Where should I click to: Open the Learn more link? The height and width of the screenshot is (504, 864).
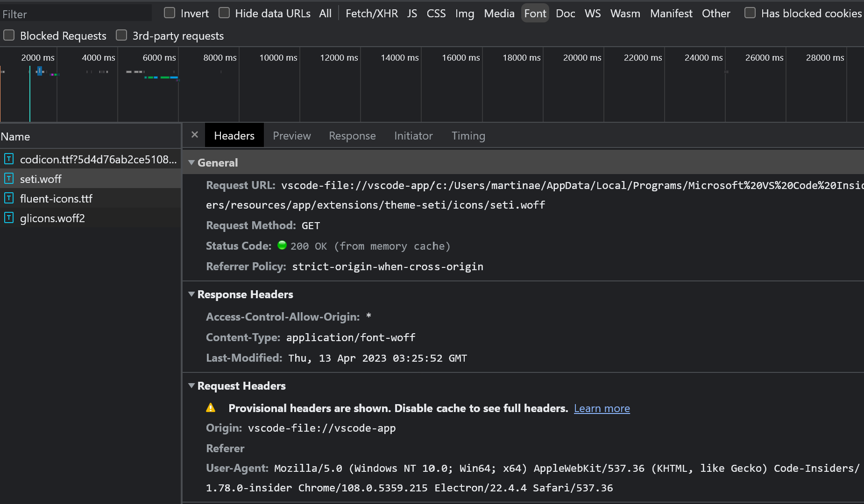[x=602, y=408]
